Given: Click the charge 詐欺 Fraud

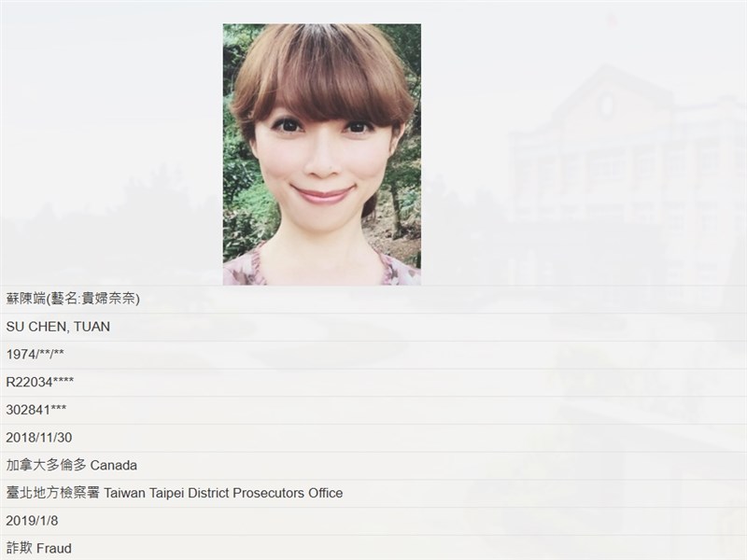Looking at the screenshot, I should tap(38, 548).
